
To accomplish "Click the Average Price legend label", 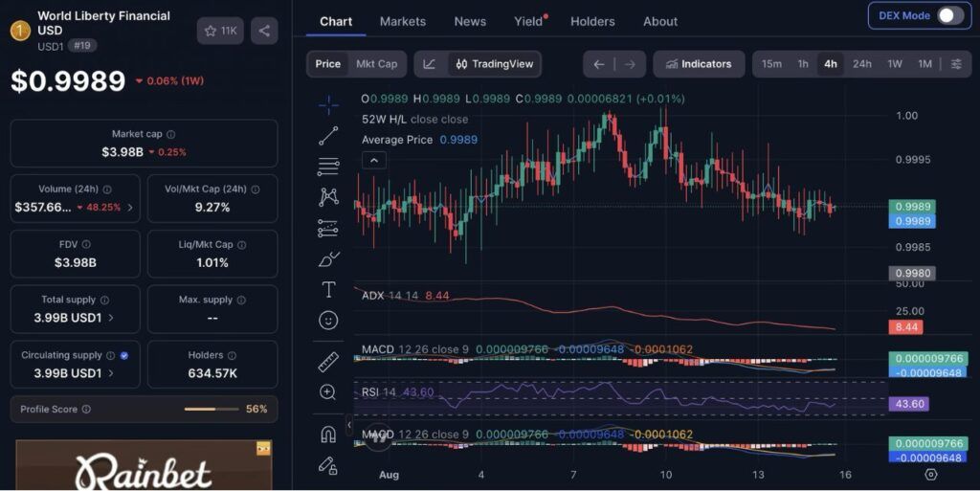I will coord(397,140).
